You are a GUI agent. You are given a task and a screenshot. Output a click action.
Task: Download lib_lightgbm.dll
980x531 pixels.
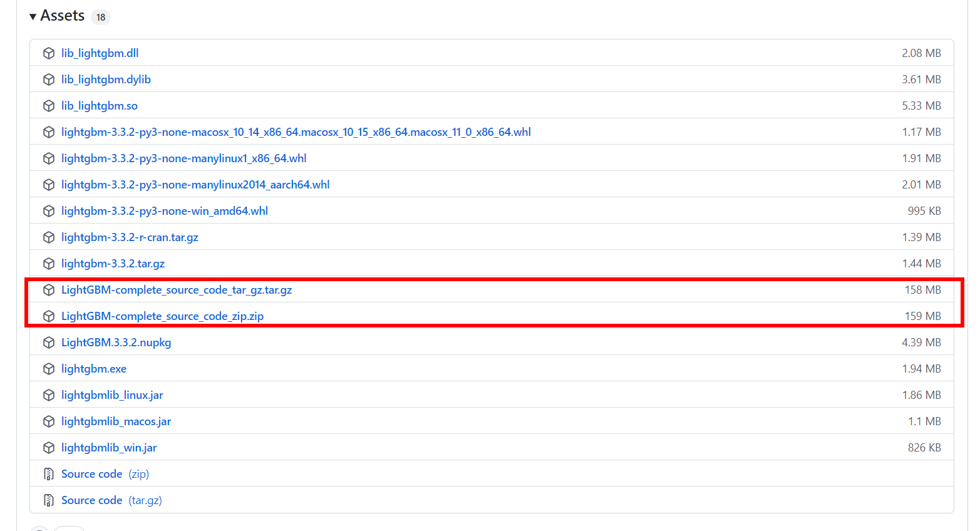[x=100, y=53]
